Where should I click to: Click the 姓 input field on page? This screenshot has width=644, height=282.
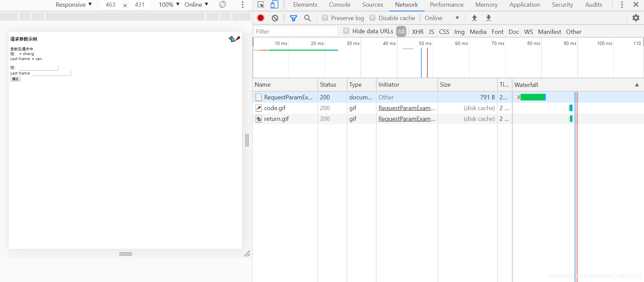[x=38, y=68]
